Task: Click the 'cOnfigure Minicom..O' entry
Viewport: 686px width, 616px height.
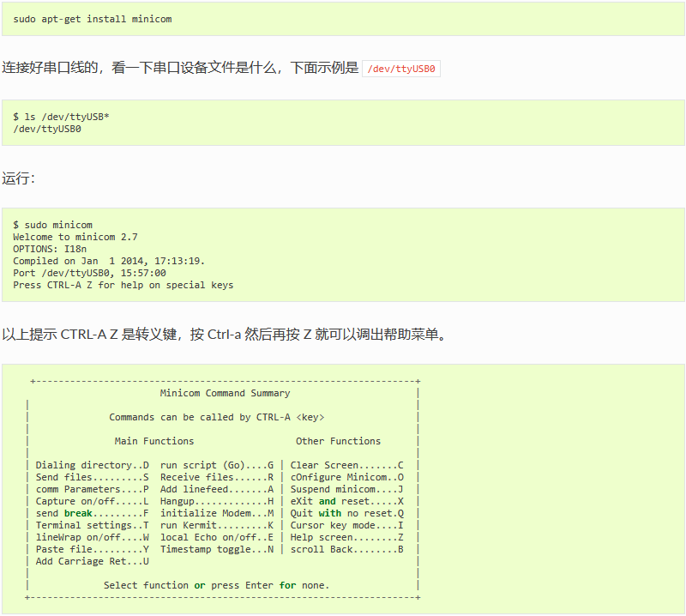Action: click(x=347, y=477)
